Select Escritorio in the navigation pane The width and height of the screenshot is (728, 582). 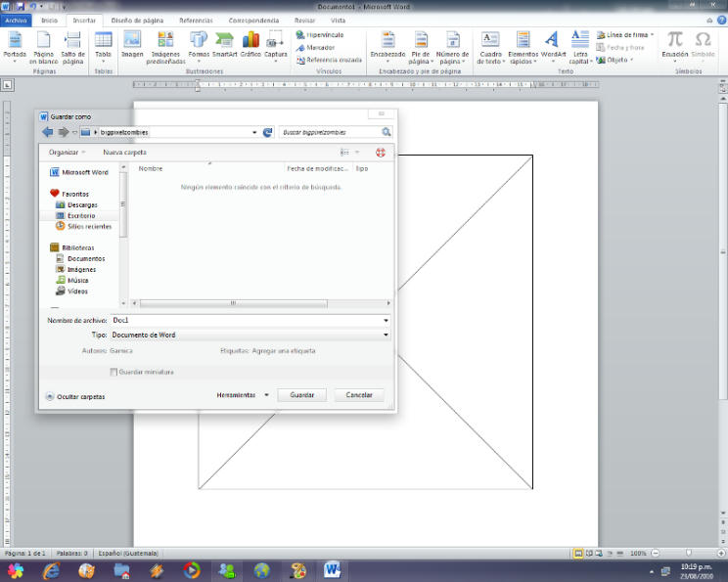click(81, 216)
